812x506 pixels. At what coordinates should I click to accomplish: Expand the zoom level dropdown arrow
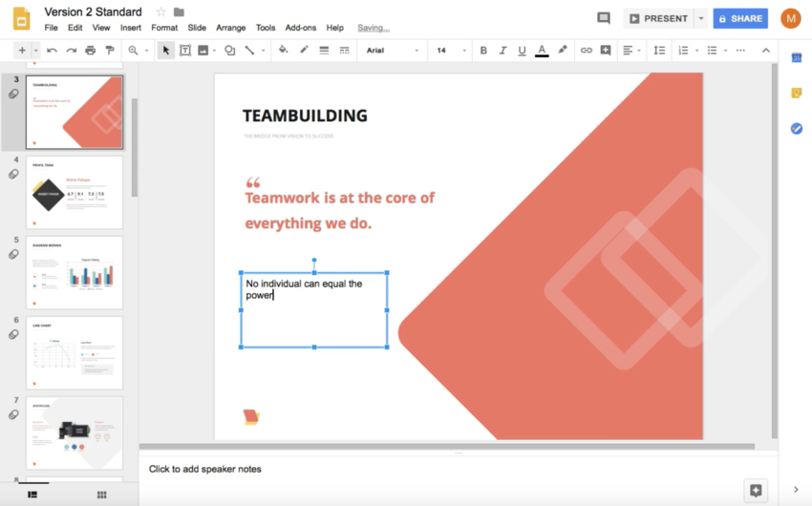pyautogui.click(x=146, y=51)
